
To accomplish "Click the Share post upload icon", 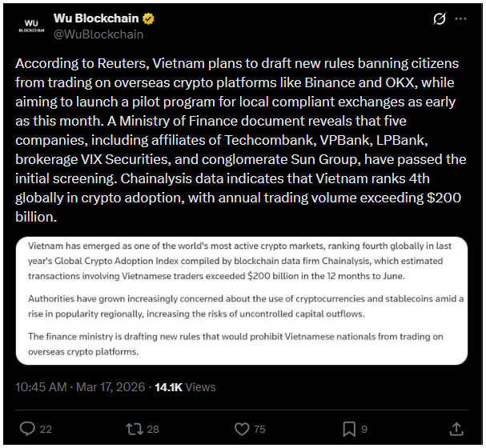I will (456, 429).
